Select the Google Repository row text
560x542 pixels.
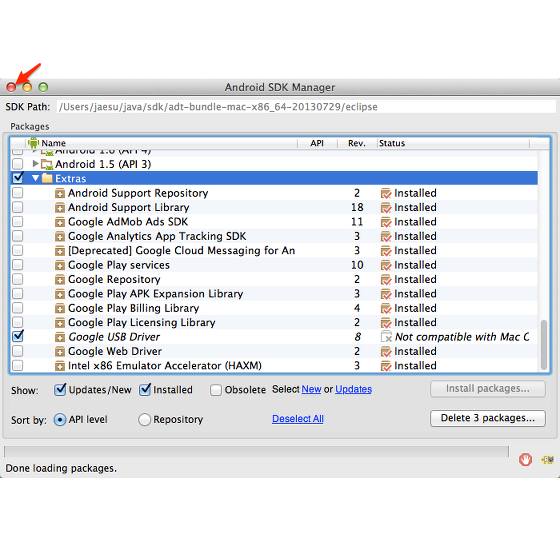click(x=114, y=280)
